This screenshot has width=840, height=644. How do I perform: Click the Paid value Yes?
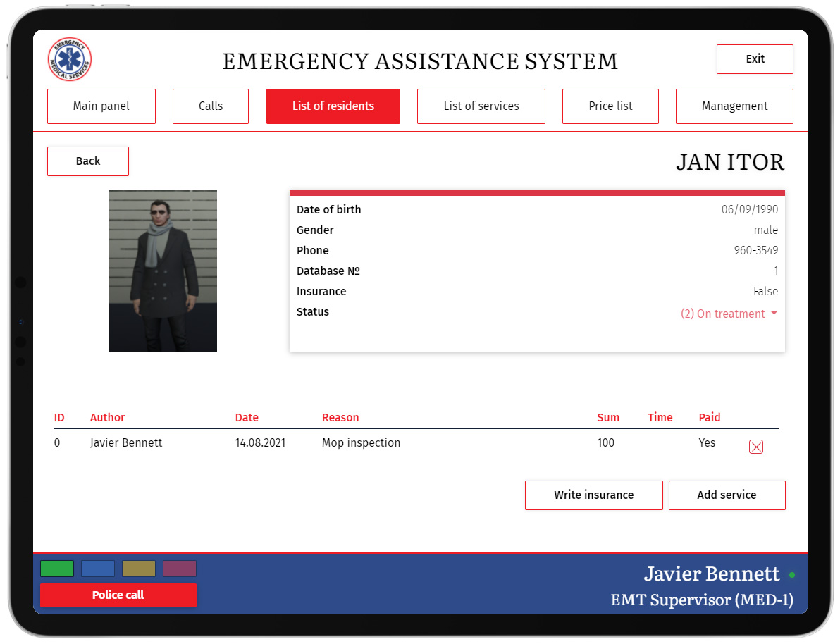pyautogui.click(x=707, y=442)
